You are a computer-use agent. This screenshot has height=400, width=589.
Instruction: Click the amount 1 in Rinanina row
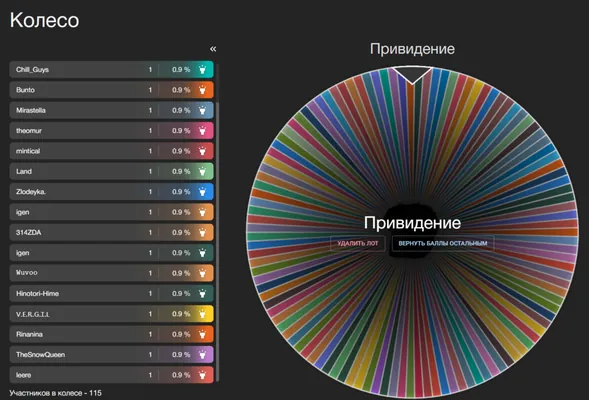click(x=150, y=334)
